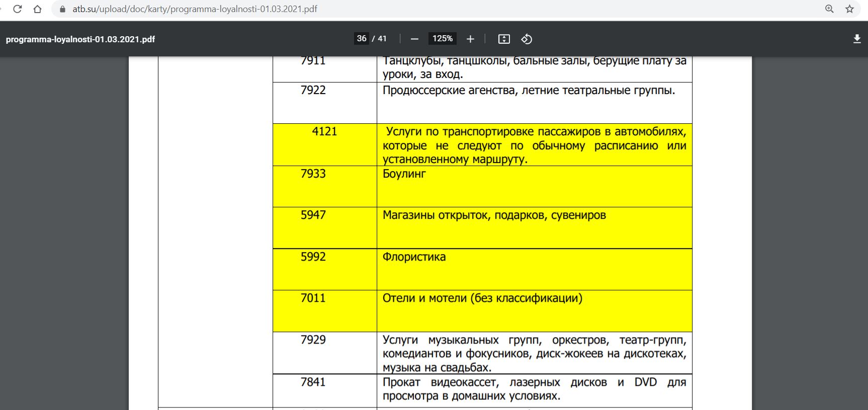868x410 pixels.
Task: Click the Услуги музыкальных групп description
Action: point(535,354)
